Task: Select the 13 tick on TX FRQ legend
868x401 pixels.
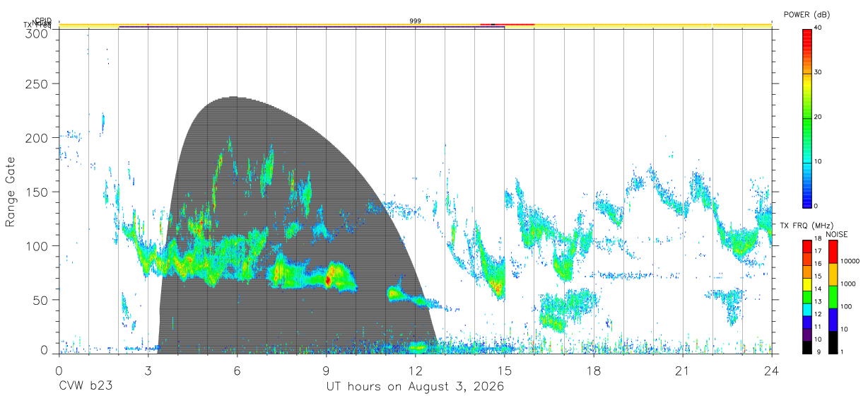Action: pyautogui.click(x=818, y=302)
